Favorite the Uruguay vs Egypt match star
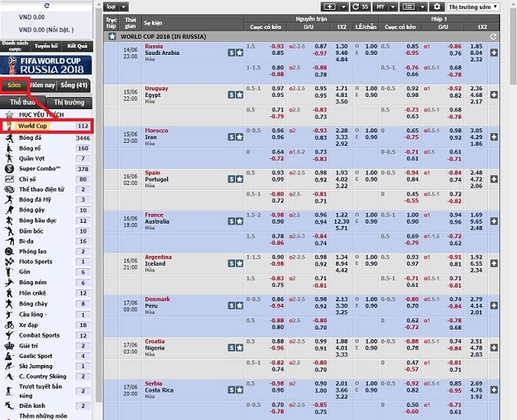 tap(239, 94)
